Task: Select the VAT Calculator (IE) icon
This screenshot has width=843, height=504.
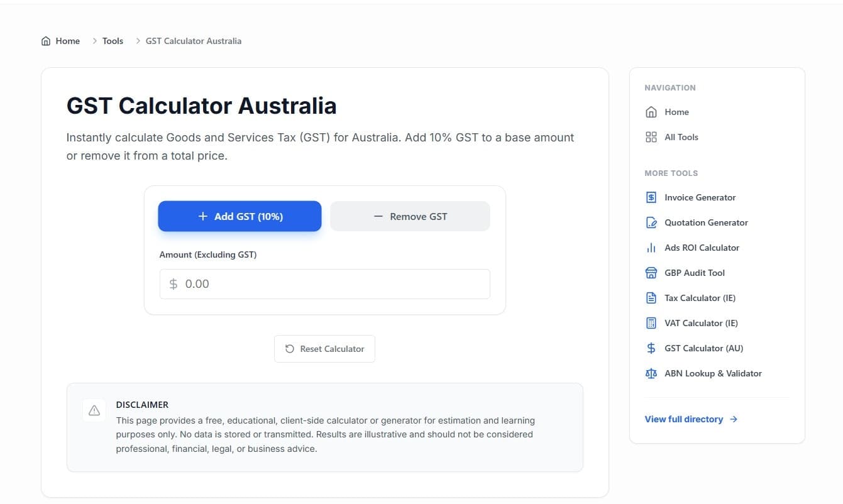Action: [651, 322]
